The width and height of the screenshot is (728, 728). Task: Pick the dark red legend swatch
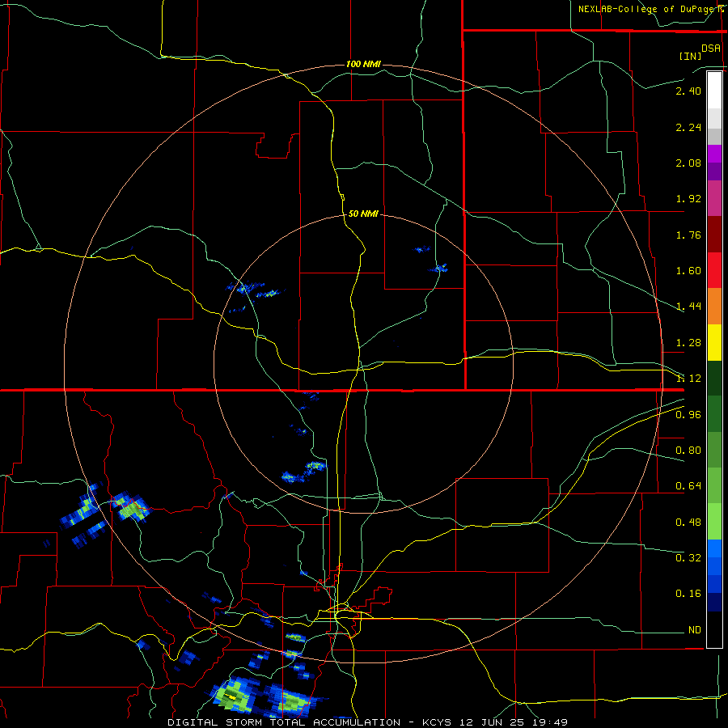(x=714, y=235)
